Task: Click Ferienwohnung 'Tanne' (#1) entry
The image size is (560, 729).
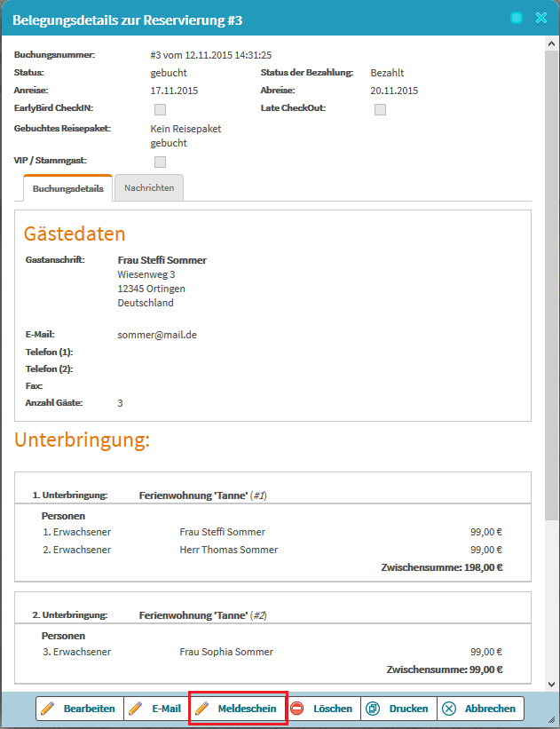Action: point(203,495)
